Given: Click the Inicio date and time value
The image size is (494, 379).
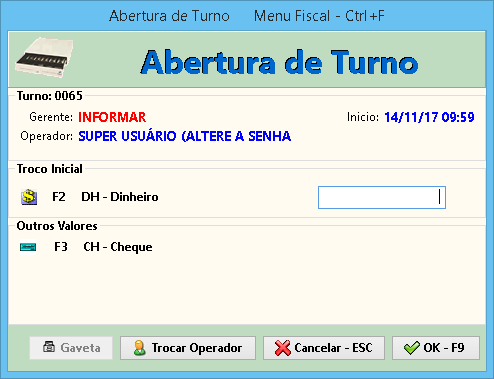Looking at the screenshot, I should (x=429, y=117).
